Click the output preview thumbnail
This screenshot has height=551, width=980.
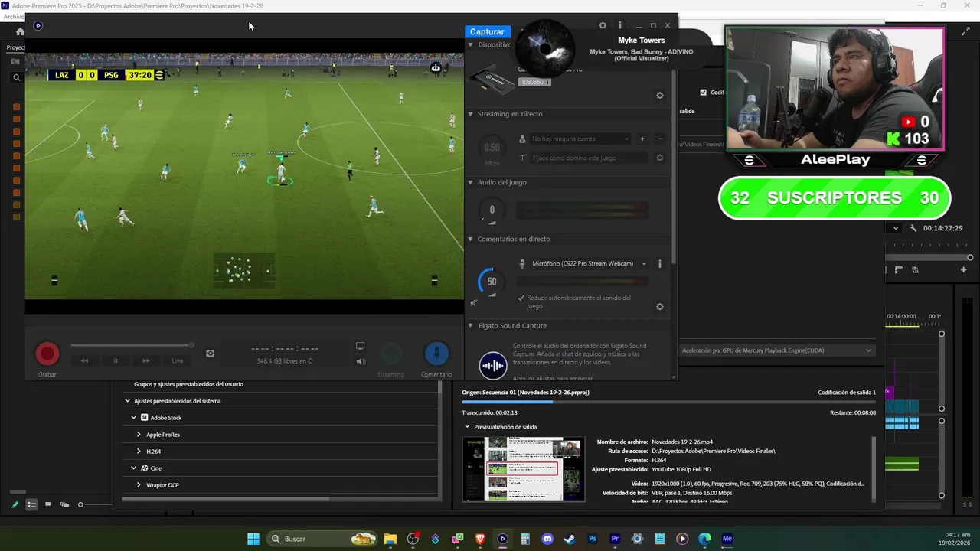(524, 469)
